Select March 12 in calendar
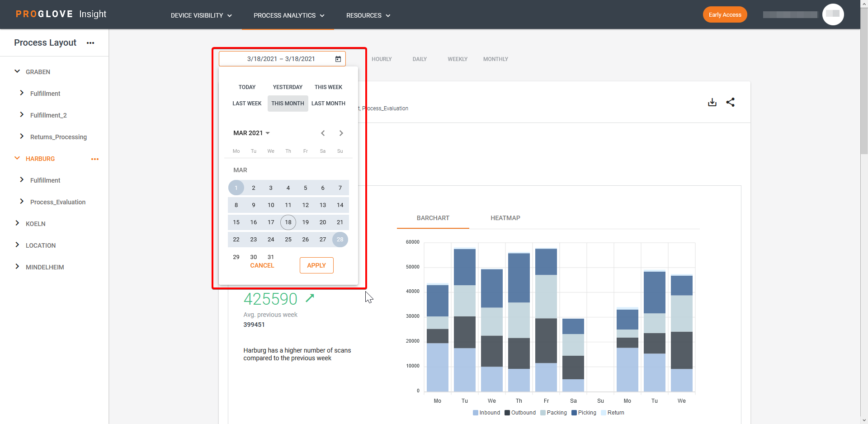868x424 pixels. [x=306, y=205]
